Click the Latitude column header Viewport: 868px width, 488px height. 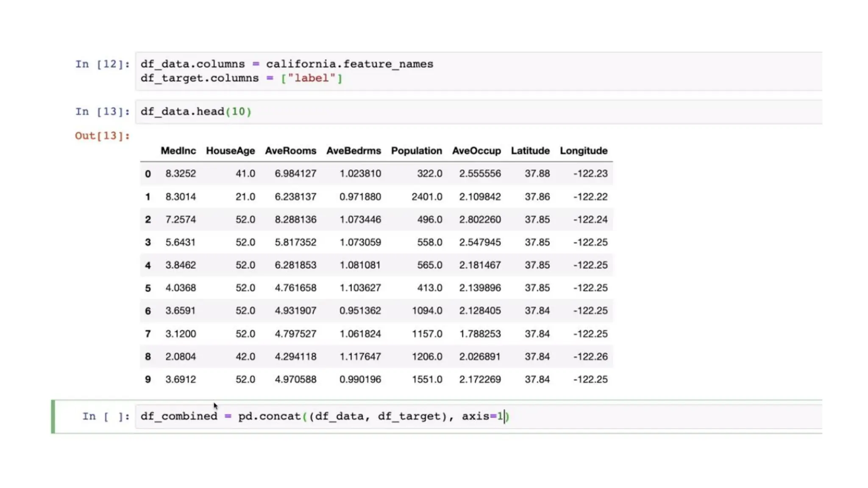530,151
